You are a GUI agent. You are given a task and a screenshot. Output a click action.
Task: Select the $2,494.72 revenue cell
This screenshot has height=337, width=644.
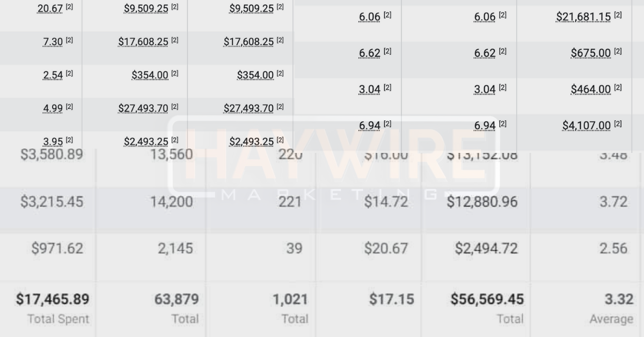pyautogui.click(x=488, y=248)
